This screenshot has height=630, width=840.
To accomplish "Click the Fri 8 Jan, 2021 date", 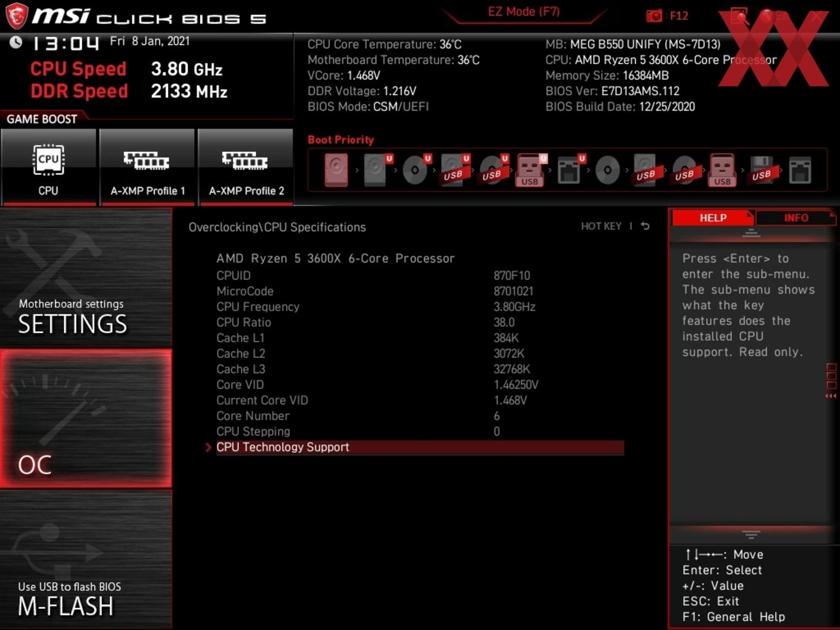I will point(149,41).
